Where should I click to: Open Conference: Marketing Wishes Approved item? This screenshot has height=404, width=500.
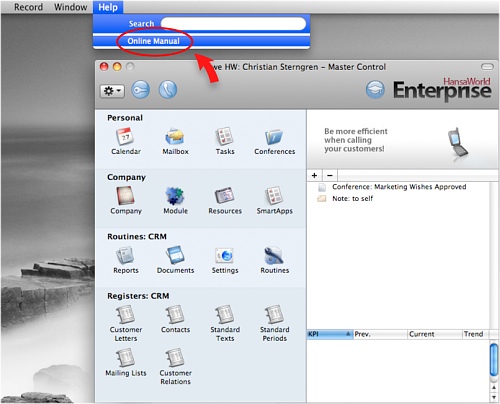point(399,187)
